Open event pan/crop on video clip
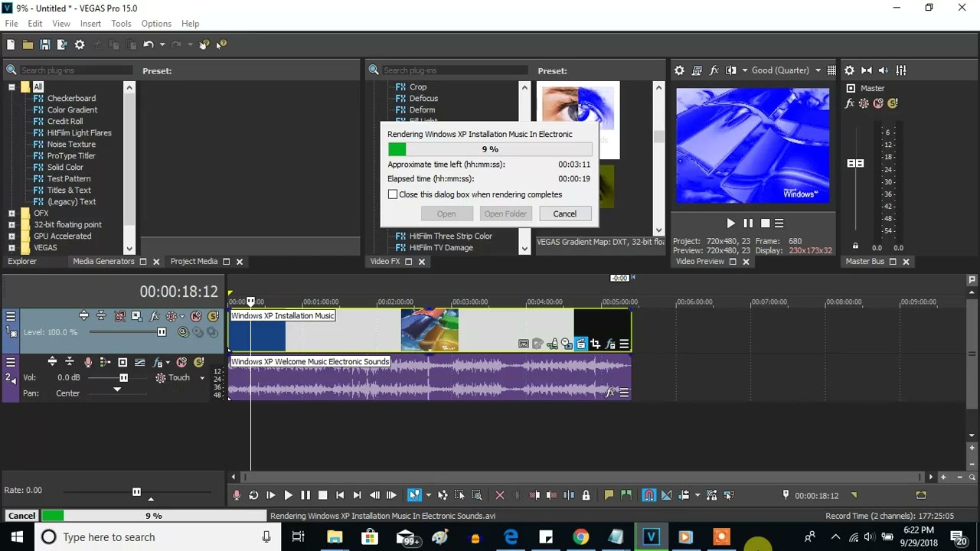 595,344
